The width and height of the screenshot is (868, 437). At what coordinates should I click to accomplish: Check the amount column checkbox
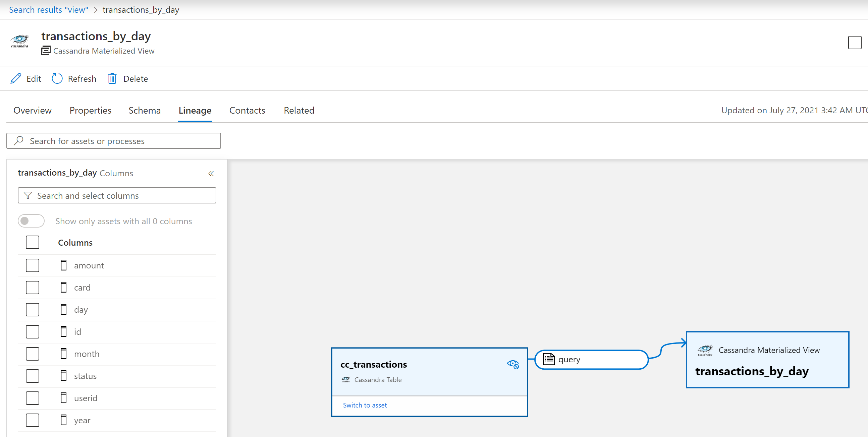tap(32, 265)
